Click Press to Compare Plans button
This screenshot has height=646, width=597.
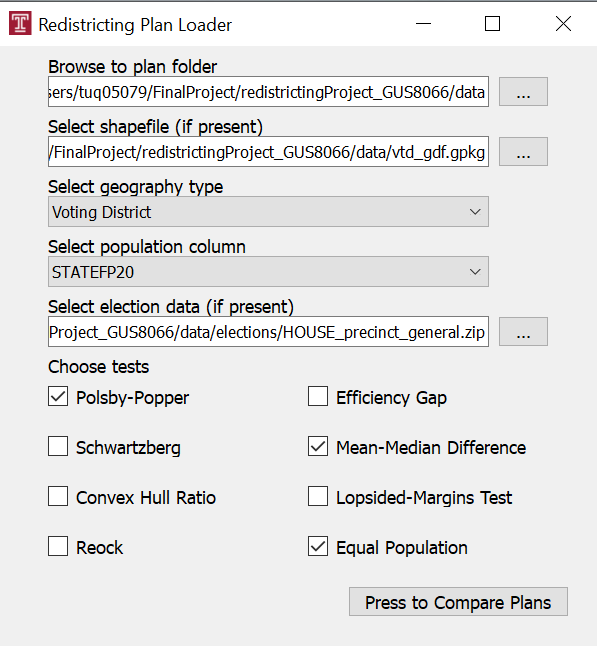[x=458, y=602]
